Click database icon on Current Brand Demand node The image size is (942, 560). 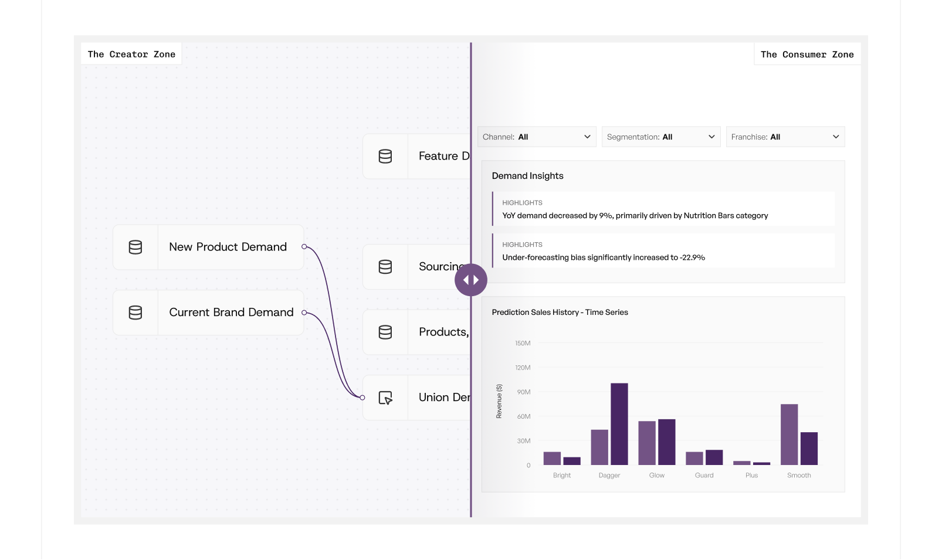tap(135, 313)
